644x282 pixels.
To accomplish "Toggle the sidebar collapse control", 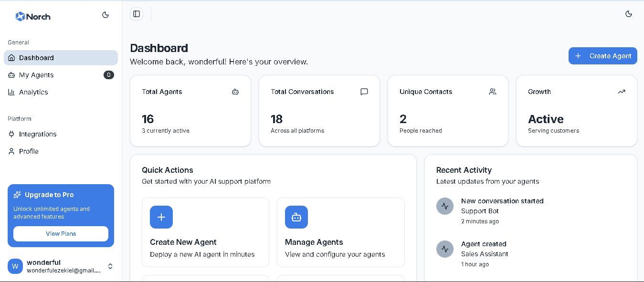I will (x=137, y=14).
